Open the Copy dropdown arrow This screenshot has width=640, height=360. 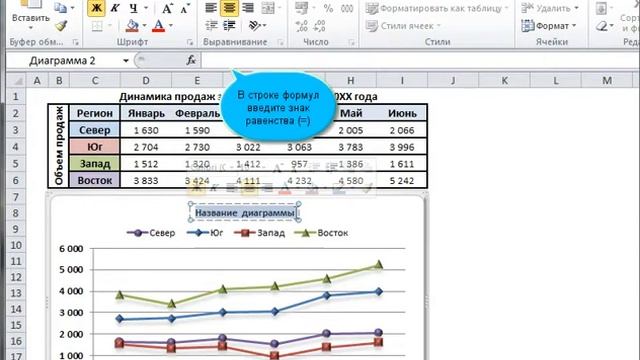tap(73, 8)
